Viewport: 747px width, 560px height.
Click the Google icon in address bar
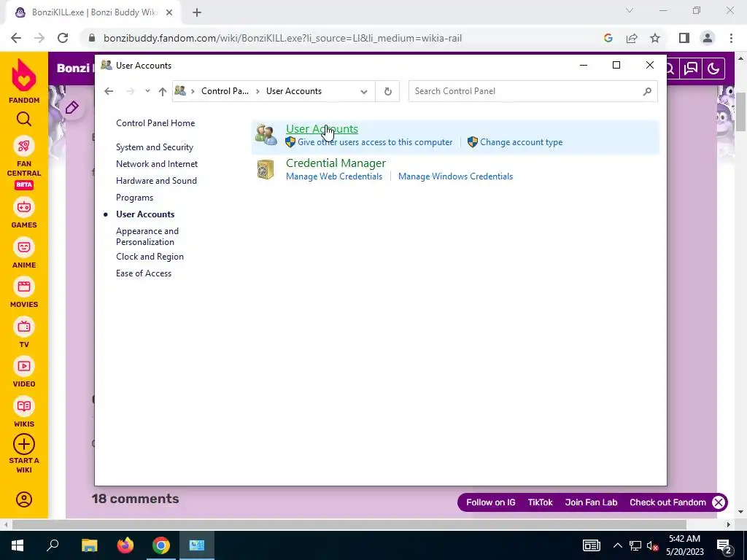click(608, 38)
